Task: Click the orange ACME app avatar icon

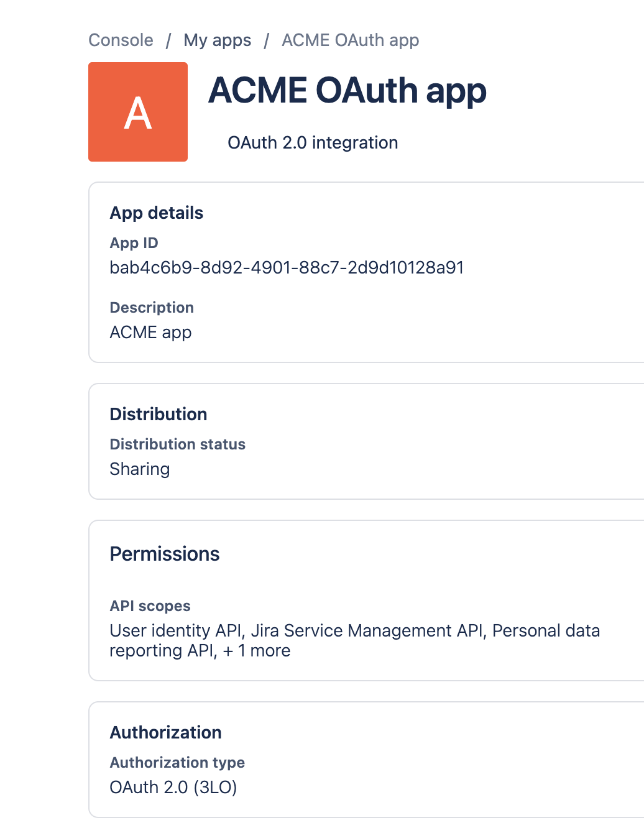Action: click(138, 112)
